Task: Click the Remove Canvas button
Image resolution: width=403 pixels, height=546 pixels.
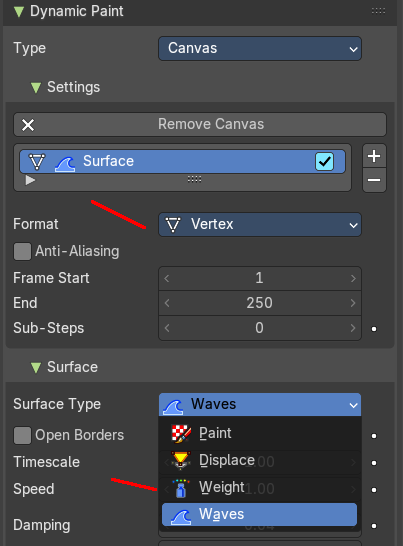Action: pos(200,124)
